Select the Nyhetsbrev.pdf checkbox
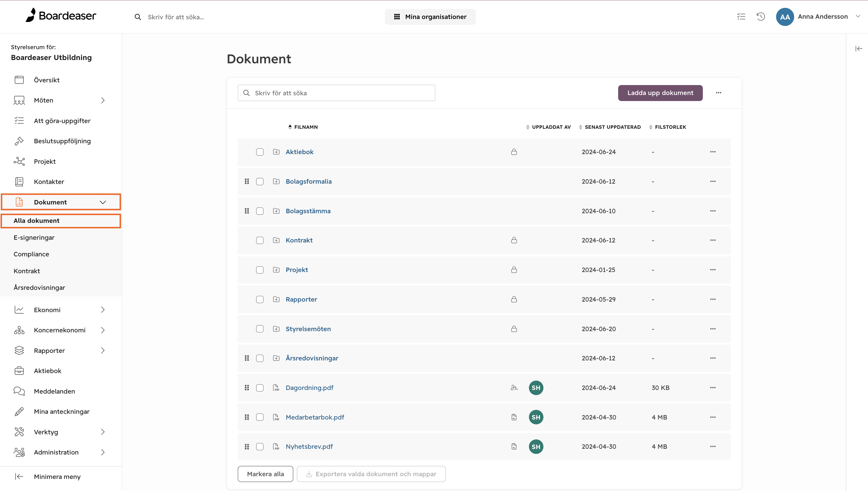The height and width of the screenshot is (491, 868). coord(259,446)
